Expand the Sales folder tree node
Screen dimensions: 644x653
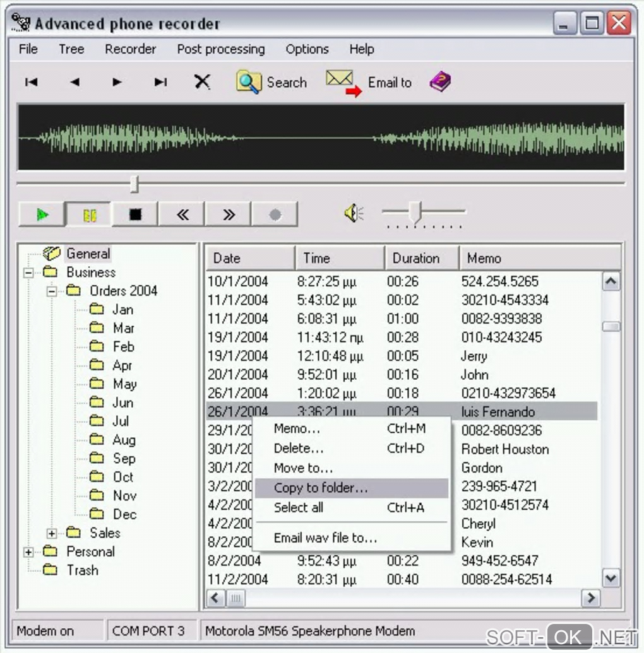(52, 533)
